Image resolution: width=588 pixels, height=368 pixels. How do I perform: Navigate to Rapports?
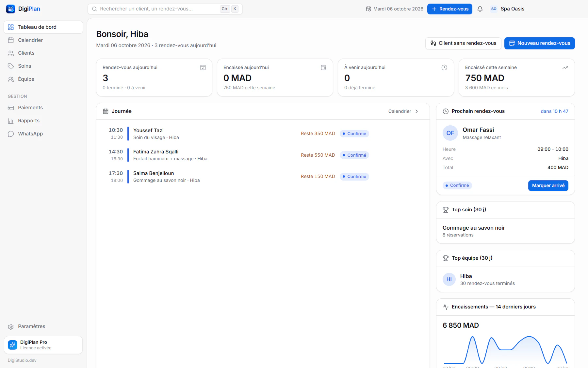pyautogui.click(x=43, y=121)
